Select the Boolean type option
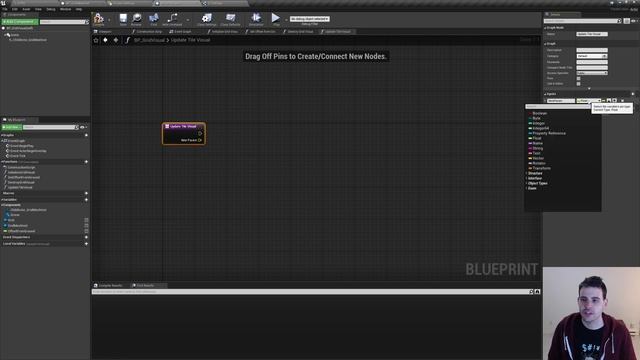 538,113
